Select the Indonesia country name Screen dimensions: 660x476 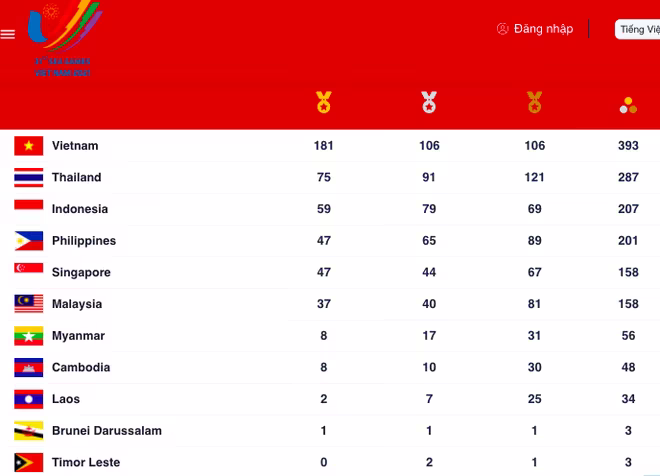80,209
